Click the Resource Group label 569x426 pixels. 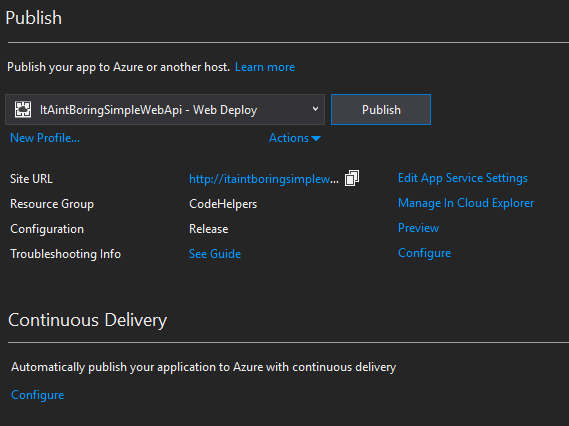pyautogui.click(x=52, y=204)
